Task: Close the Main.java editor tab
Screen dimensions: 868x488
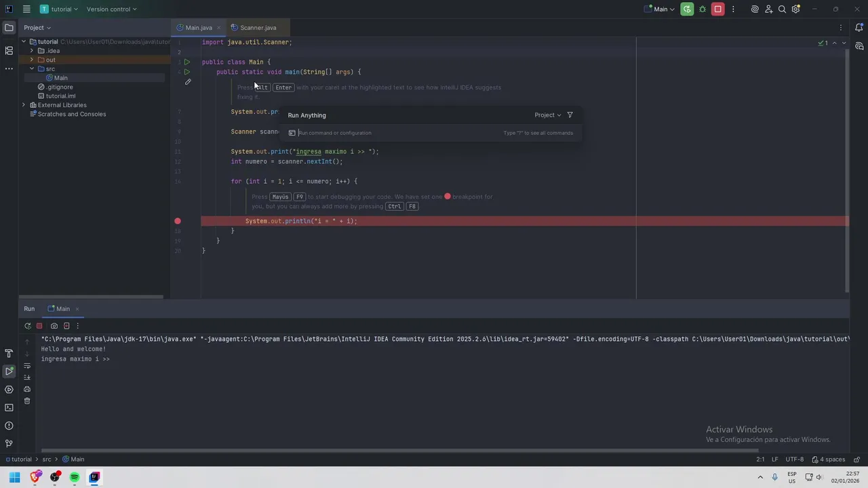Action: (x=218, y=28)
